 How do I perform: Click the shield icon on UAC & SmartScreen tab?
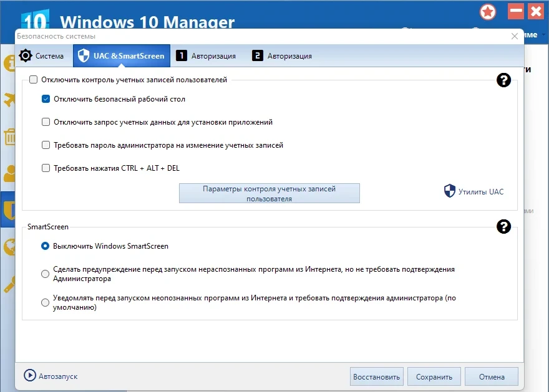pyautogui.click(x=84, y=55)
